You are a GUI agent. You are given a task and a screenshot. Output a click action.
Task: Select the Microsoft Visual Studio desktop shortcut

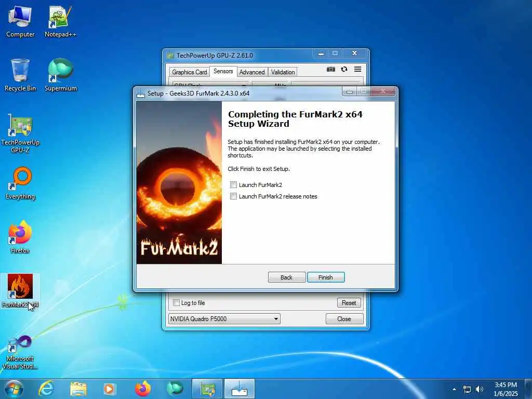20,353
